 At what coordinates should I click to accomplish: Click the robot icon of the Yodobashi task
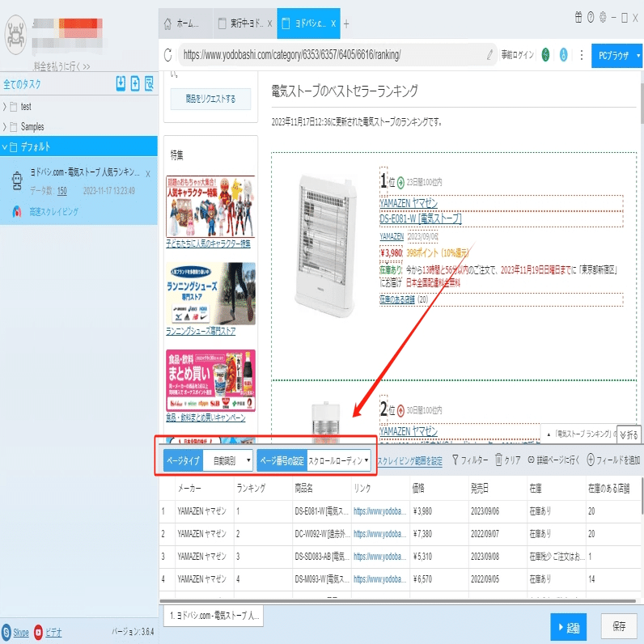pos(17,180)
